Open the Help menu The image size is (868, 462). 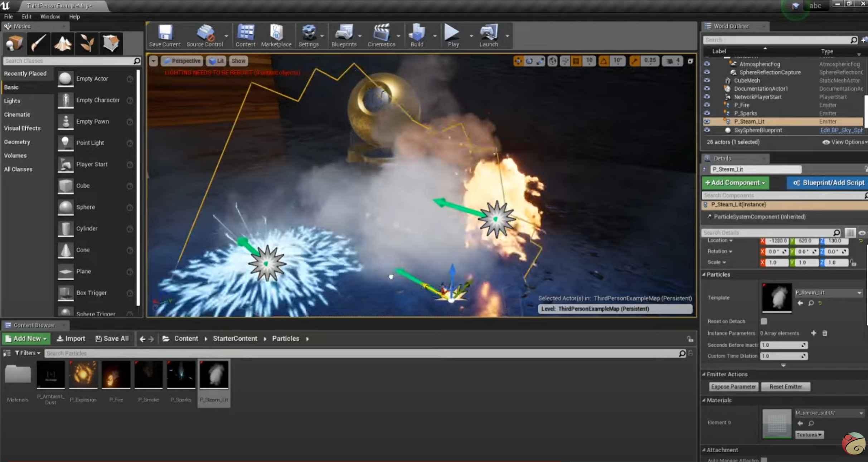tap(74, 16)
